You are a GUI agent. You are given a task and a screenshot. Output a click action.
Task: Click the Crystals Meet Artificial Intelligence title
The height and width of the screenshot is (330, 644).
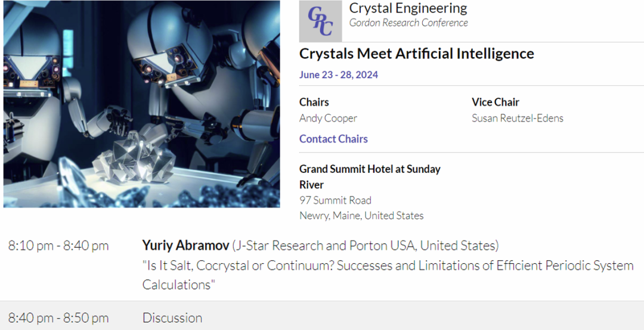click(416, 54)
